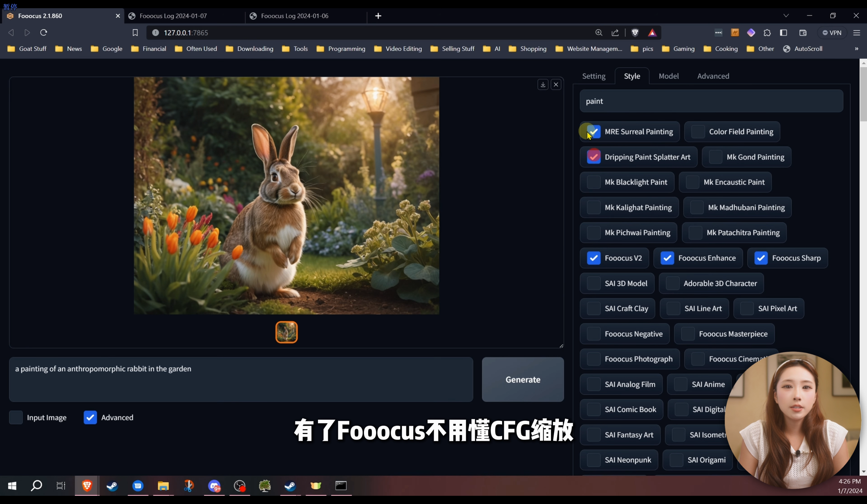The height and width of the screenshot is (504, 867).
Task: Open the Advanced settings tab
Action: (713, 76)
